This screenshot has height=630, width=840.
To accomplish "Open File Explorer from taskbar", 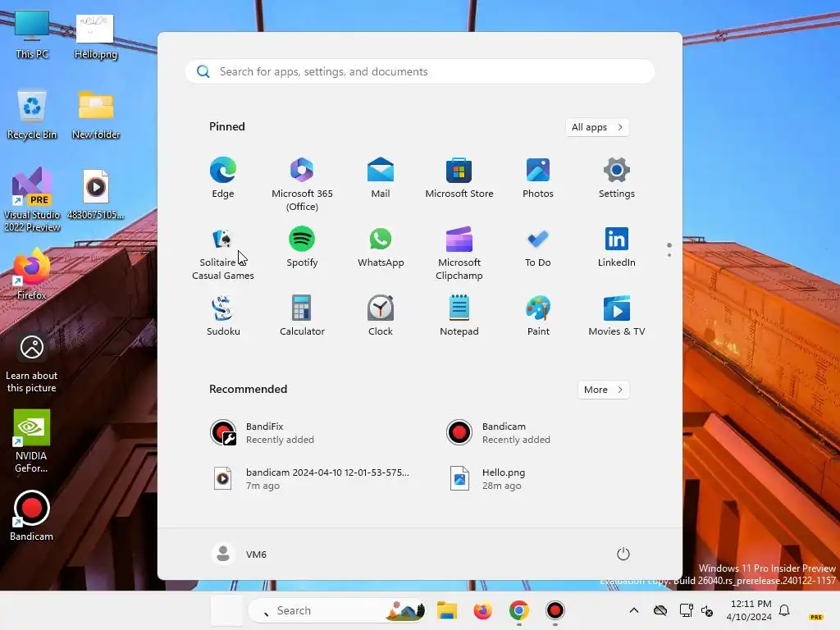I will [447, 610].
